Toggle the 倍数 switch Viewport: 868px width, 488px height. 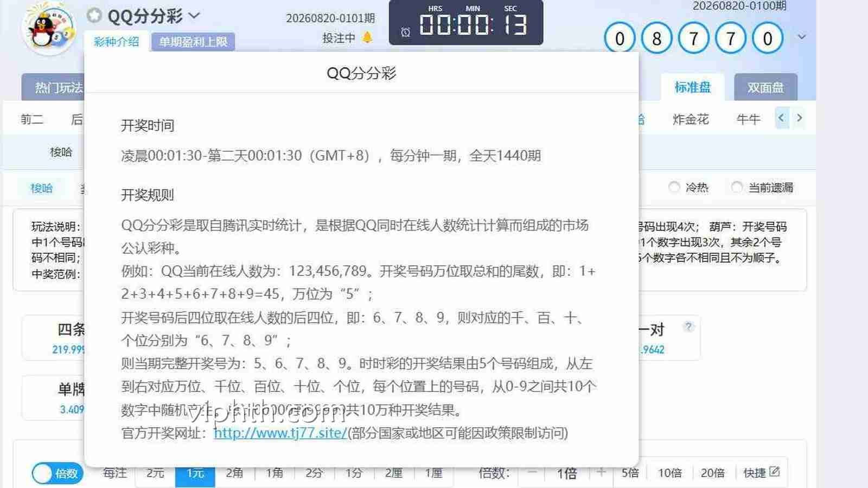[x=58, y=473]
